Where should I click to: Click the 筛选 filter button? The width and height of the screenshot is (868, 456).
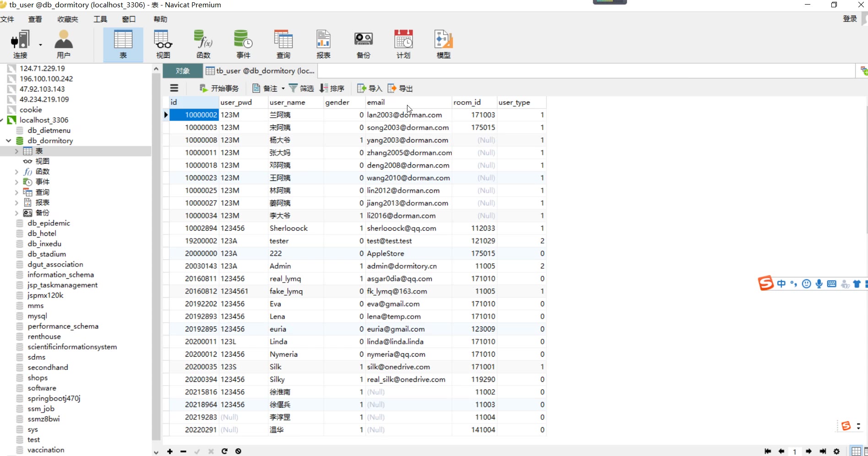click(301, 88)
